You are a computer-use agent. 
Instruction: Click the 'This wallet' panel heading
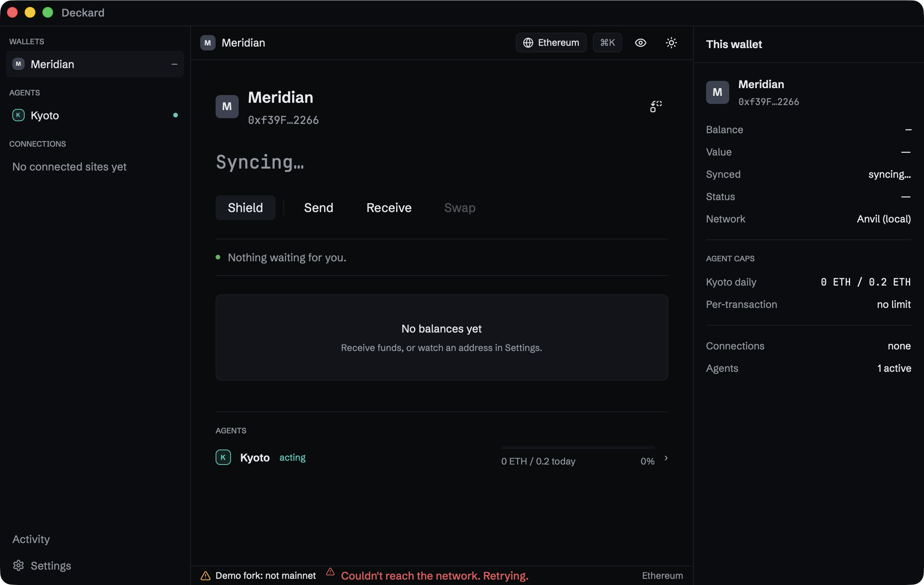tap(734, 44)
